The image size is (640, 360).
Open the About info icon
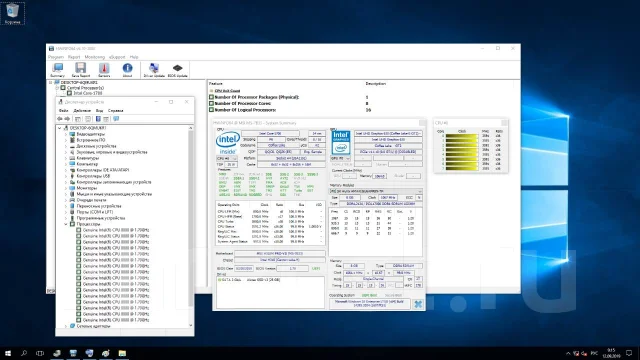click(127, 70)
